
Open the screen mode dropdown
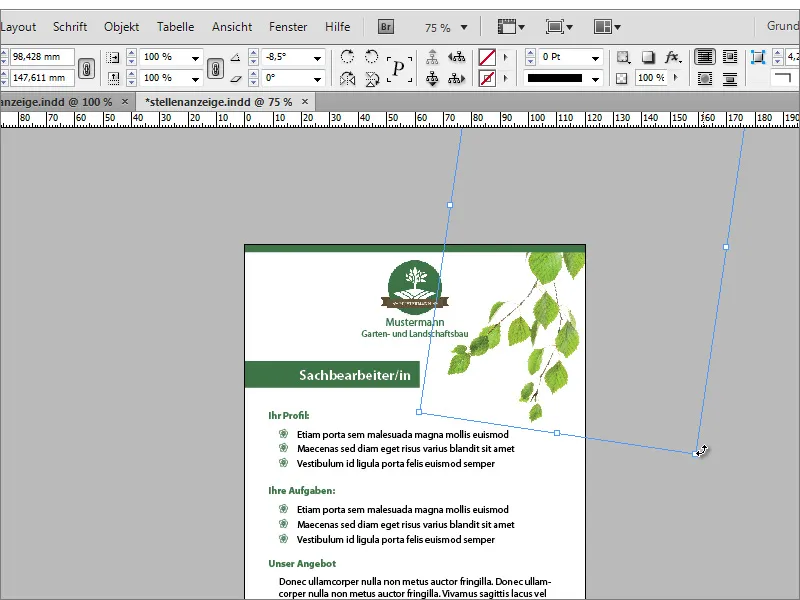pos(559,27)
